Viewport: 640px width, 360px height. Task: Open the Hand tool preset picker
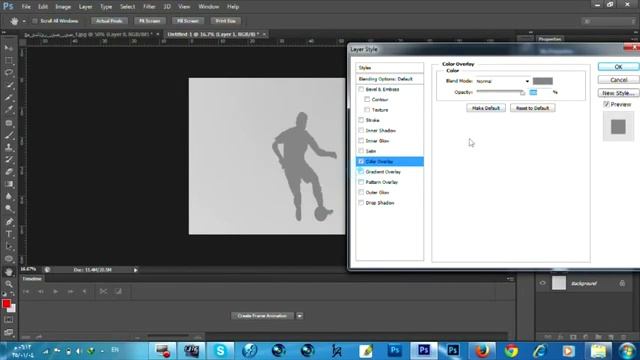click(24, 21)
